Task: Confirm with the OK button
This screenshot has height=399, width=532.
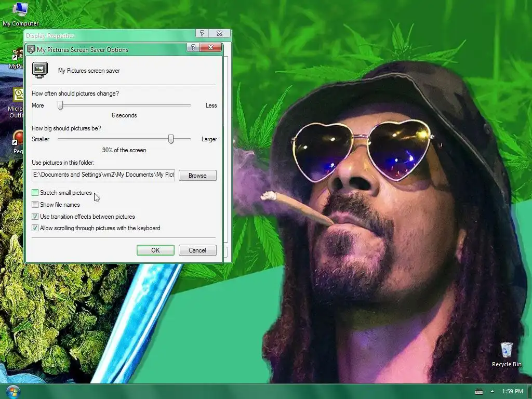Action: pos(155,250)
